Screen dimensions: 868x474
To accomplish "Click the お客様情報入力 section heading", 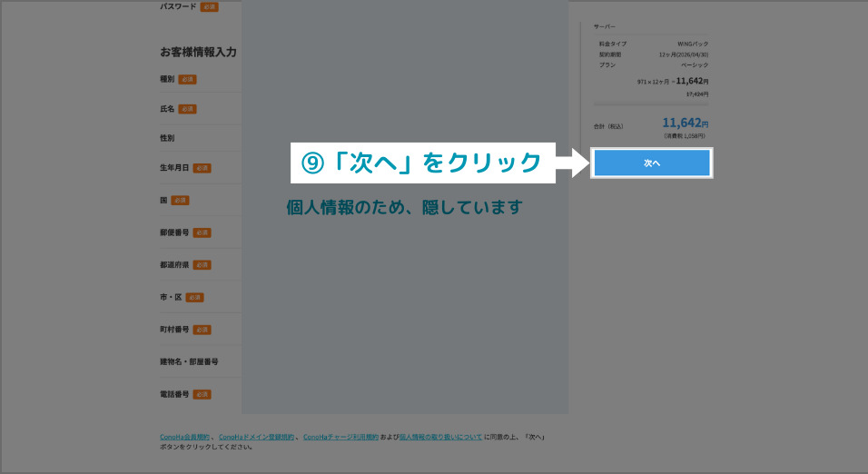I will click(x=198, y=52).
